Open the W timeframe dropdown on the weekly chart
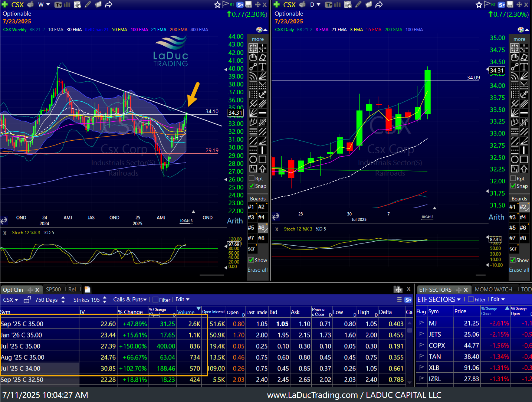Screen dimensions: 532x402 click(44, 4)
